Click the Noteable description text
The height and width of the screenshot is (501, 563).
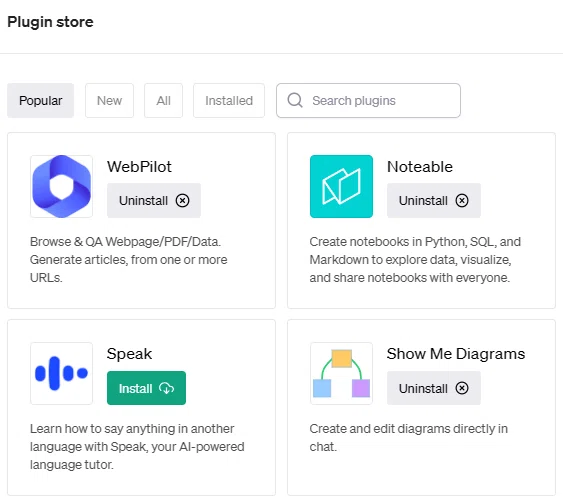click(x=415, y=260)
